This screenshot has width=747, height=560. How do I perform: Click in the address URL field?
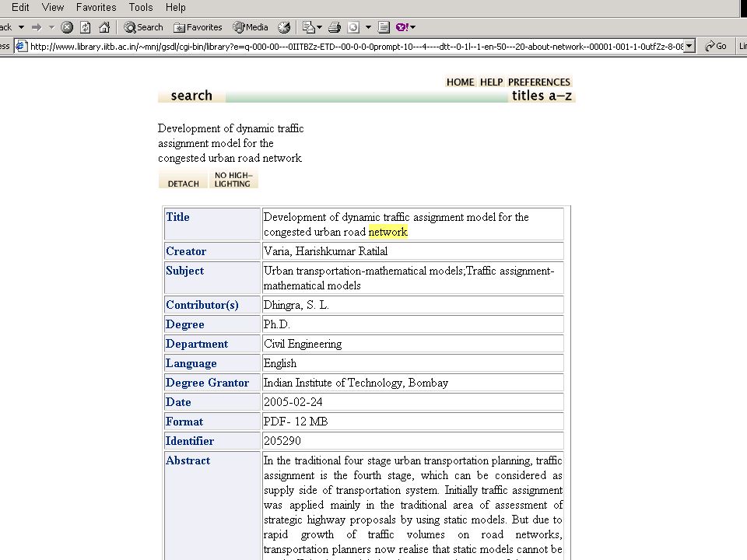(x=356, y=46)
